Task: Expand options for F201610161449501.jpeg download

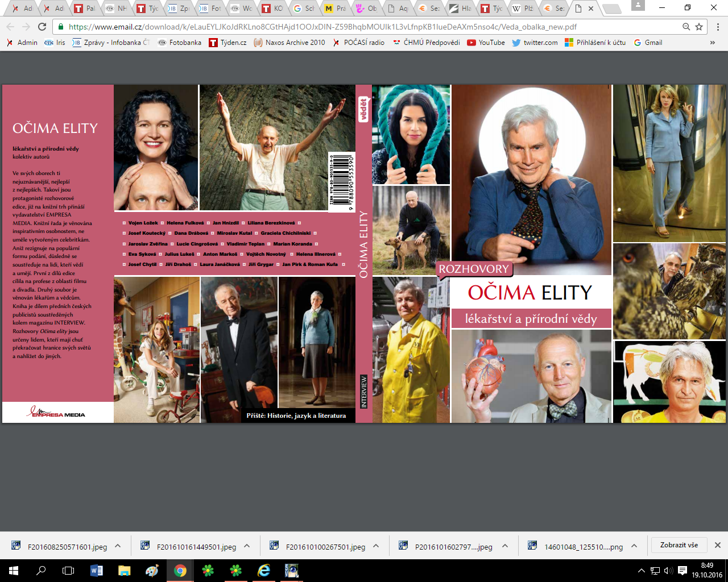Action: [247, 546]
